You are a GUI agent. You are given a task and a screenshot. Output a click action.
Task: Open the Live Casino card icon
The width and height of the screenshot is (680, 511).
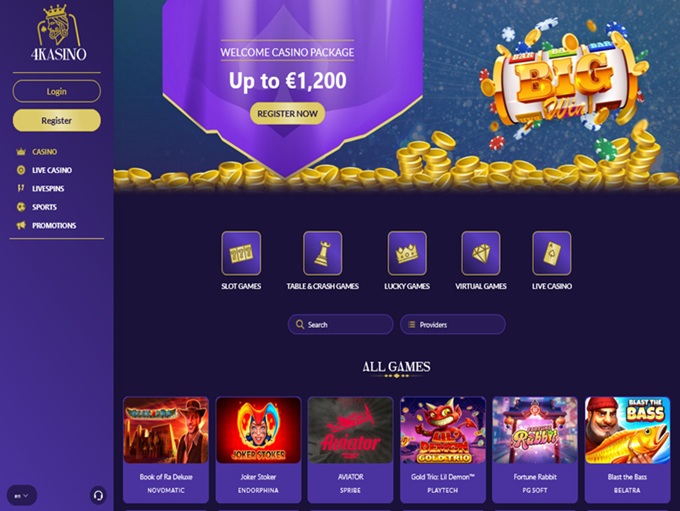pos(552,253)
